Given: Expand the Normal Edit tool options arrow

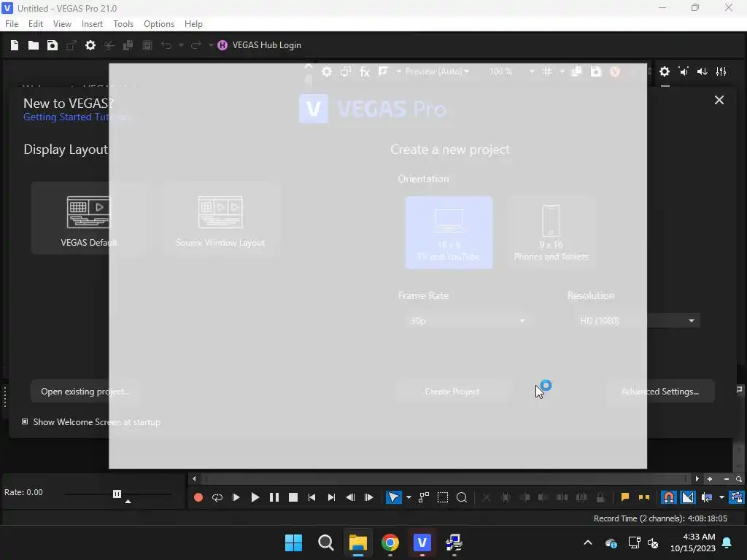Looking at the screenshot, I should pos(409,497).
